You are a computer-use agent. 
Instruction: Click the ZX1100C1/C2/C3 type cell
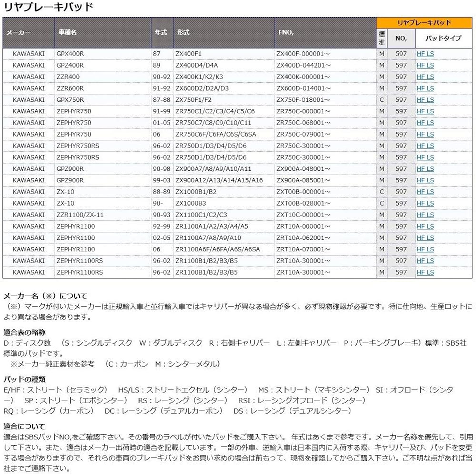coord(224,215)
